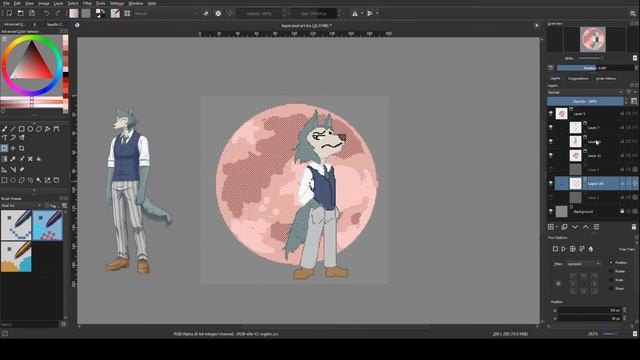Select the Contiguous Selection wand tool
Image resolution: width=640 pixels, height=360 pixels.
[39, 180]
